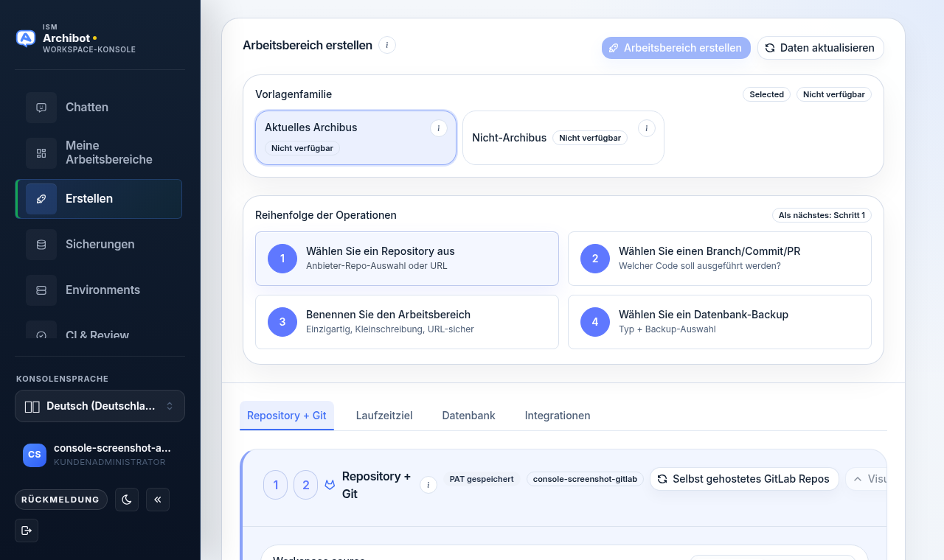Select the Aktuelles Archibus template card

click(x=355, y=138)
